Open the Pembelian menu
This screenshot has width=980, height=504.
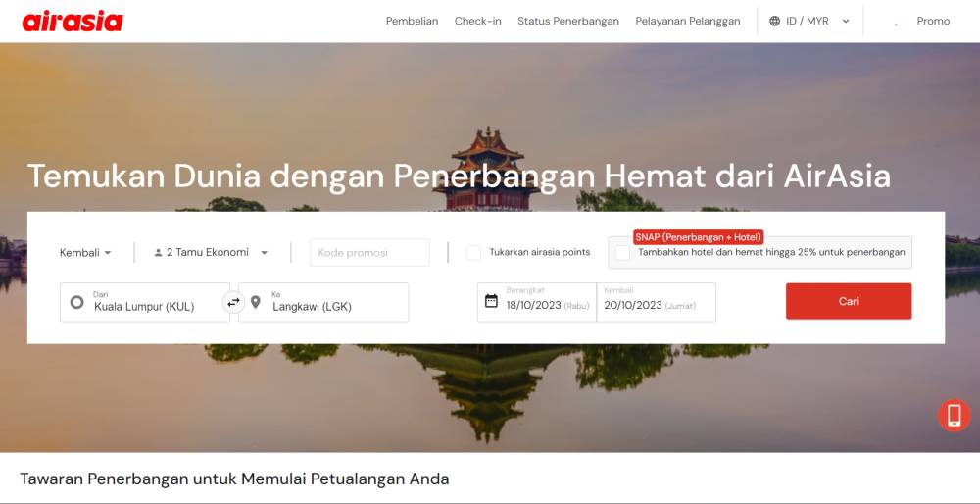[x=412, y=22]
